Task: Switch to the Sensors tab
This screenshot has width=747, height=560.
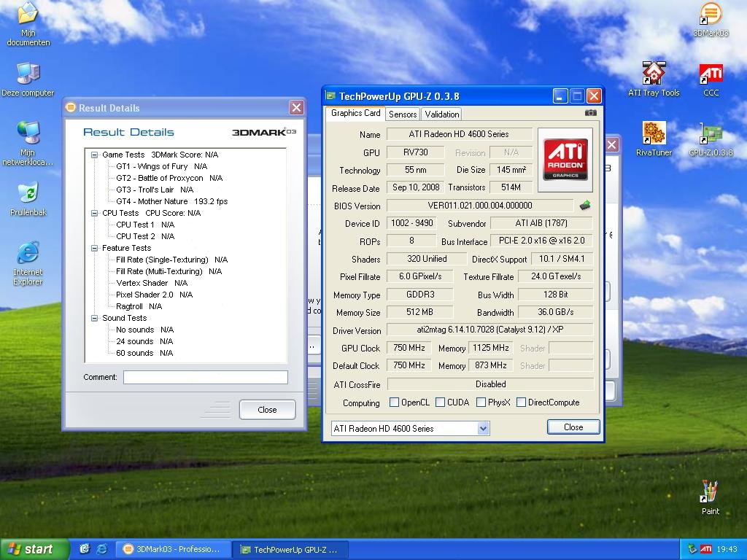Action: pos(403,114)
